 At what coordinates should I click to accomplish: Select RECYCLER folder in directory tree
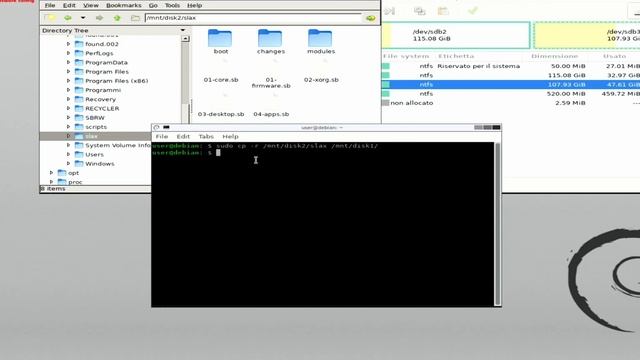click(x=102, y=108)
